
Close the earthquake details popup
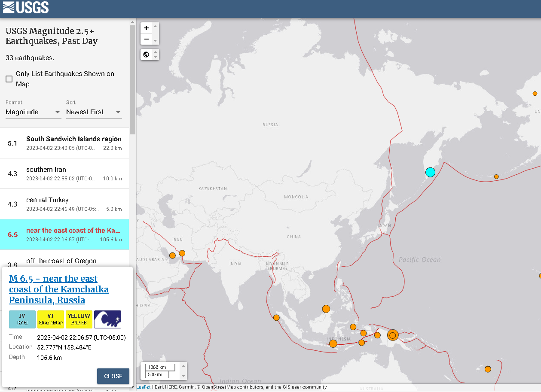point(113,376)
